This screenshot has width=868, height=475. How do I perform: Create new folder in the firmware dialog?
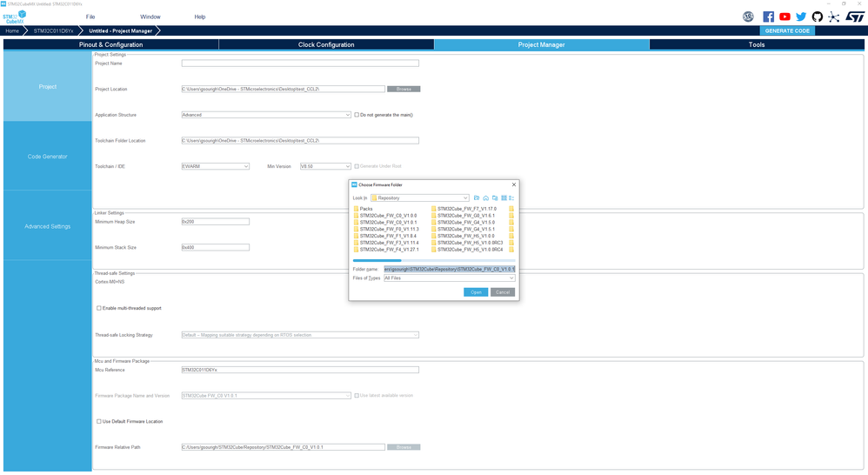(495, 197)
